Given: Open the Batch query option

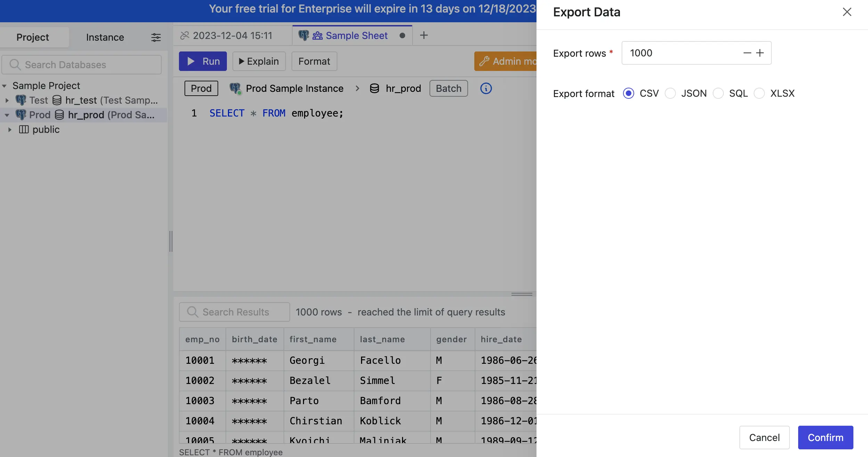Looking at the screenshot, I should click(449, 88).
